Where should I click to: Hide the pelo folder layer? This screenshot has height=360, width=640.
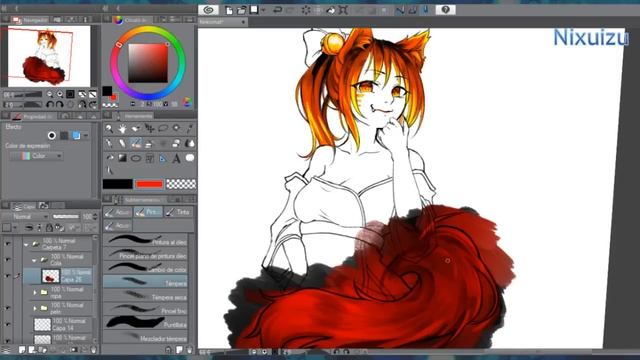click(7, 308)
